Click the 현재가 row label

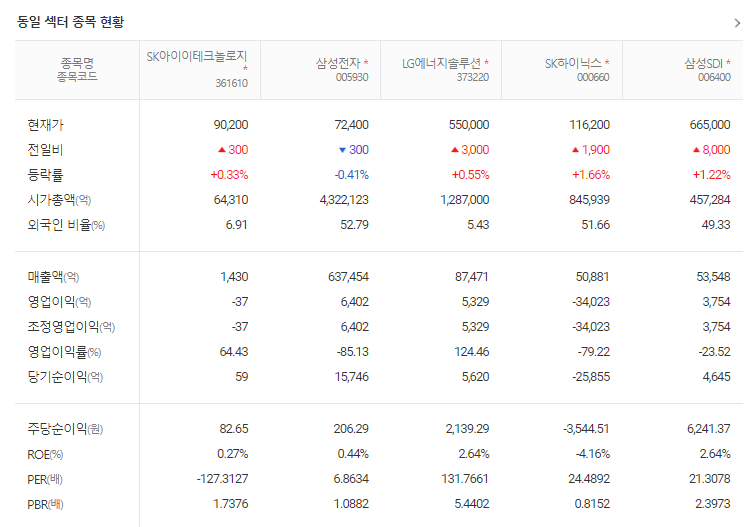(45, 125)
